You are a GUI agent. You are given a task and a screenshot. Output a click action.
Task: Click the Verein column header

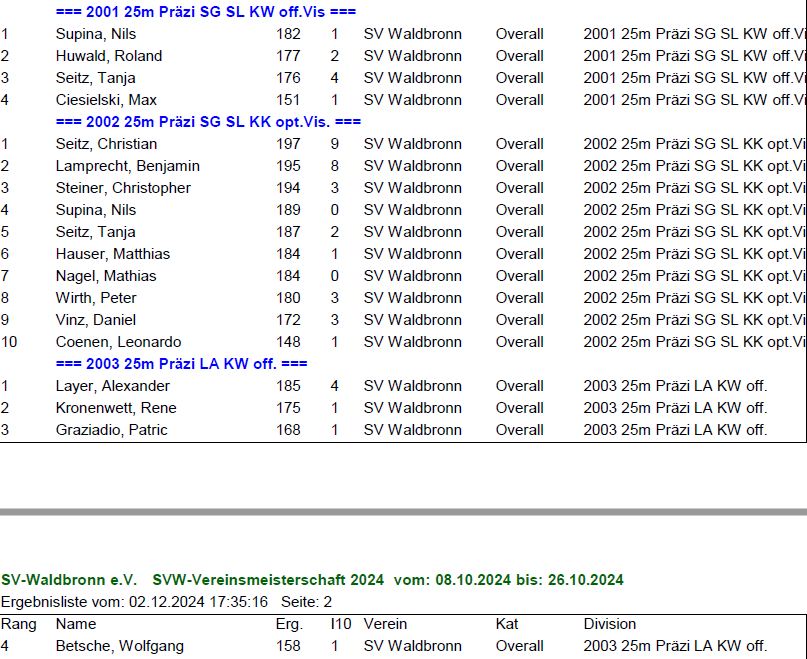click(x=385, y=624)
